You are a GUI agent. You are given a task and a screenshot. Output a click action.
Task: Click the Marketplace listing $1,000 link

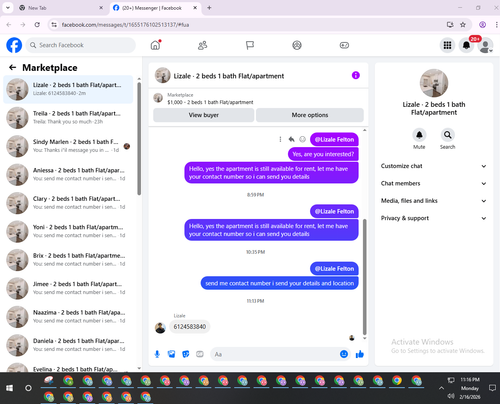210,102
